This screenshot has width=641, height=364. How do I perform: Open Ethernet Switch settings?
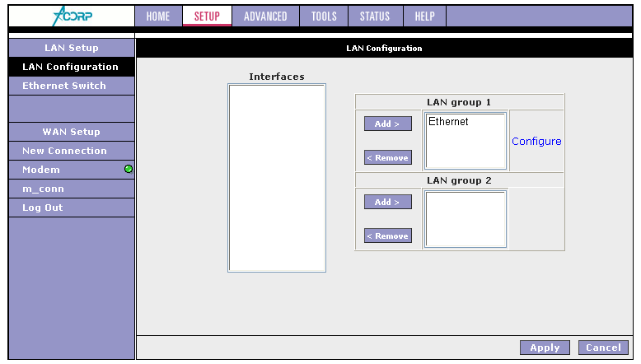coord(64,86)
